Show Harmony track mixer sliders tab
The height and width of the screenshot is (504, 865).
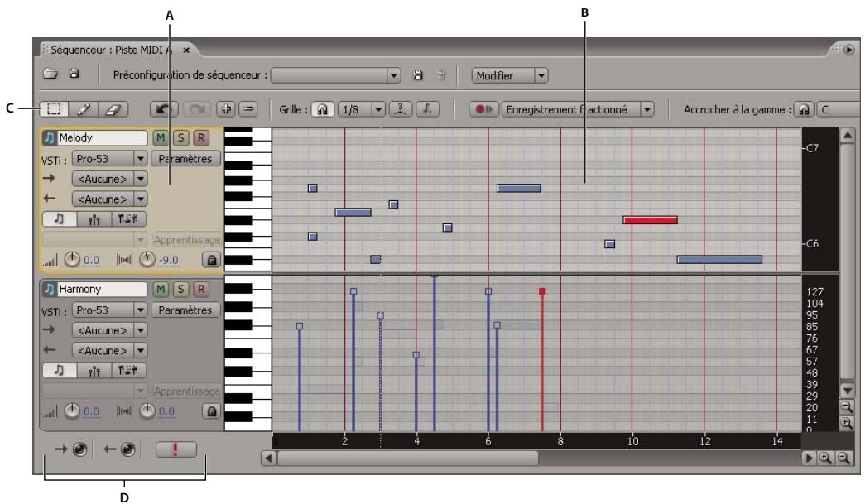pyautogui.click(x=94, y=371)
